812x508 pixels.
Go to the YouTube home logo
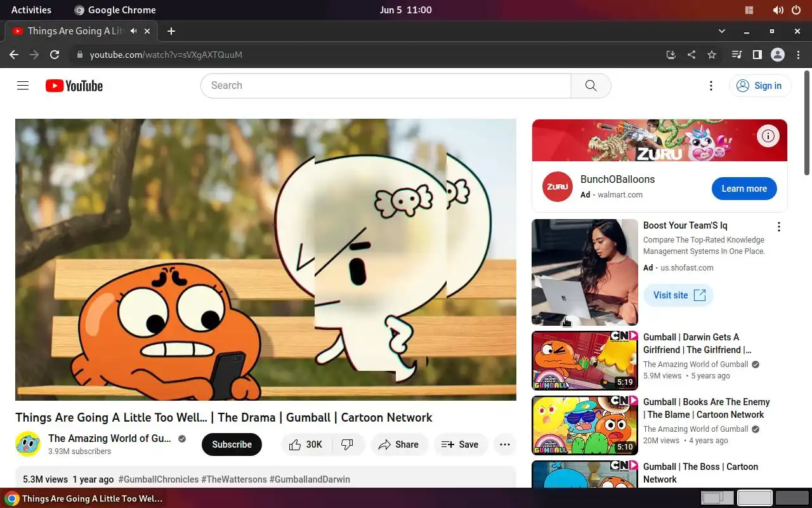click(74, 86)
